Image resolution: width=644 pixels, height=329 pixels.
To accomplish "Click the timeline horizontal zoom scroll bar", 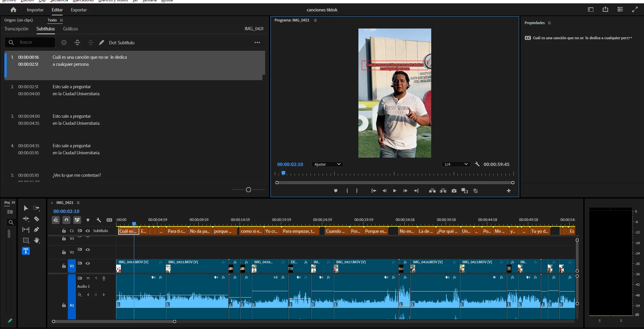I will tap(114, 322).
